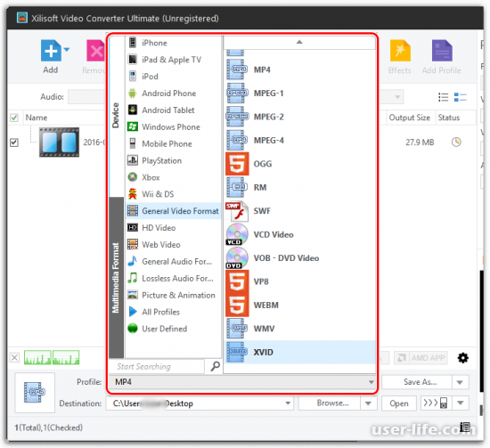Viewport: 490px width, 448px height.
Task: Open settings with the gear icon
Action: pos(462,358)
